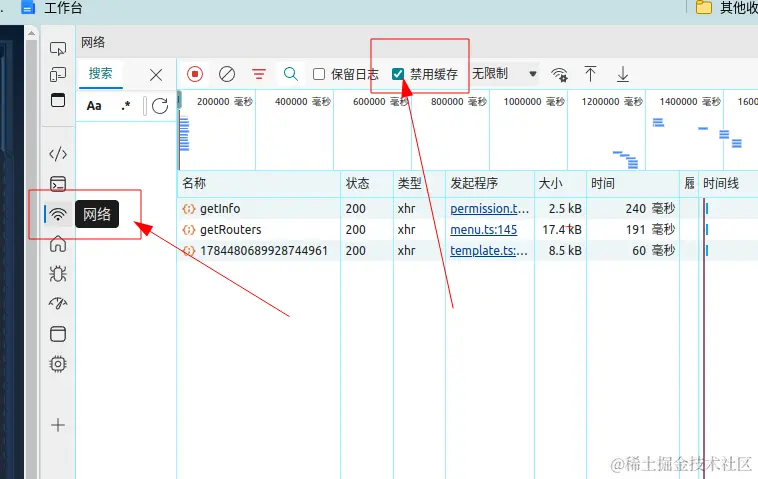Click the 200000 毫秒 overview timeline marker
Screen dimensions: 758x479
point(225,102)
